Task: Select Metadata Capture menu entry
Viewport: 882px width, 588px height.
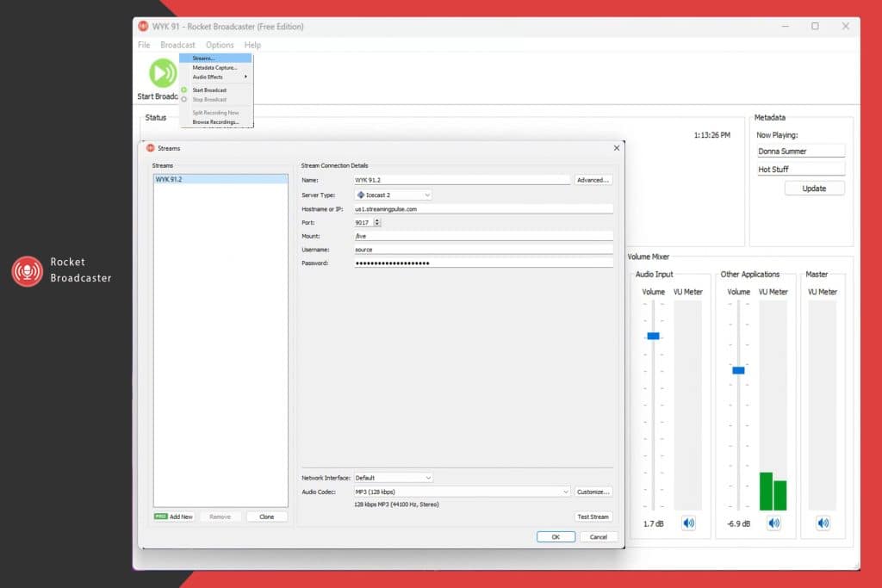Action: coord(216,67)
